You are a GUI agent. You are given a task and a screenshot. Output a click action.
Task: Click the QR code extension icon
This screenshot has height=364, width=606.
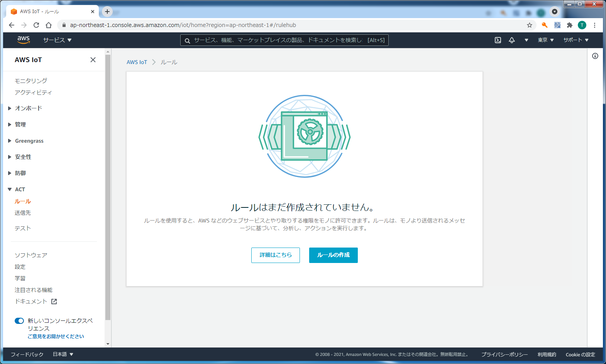557,25
